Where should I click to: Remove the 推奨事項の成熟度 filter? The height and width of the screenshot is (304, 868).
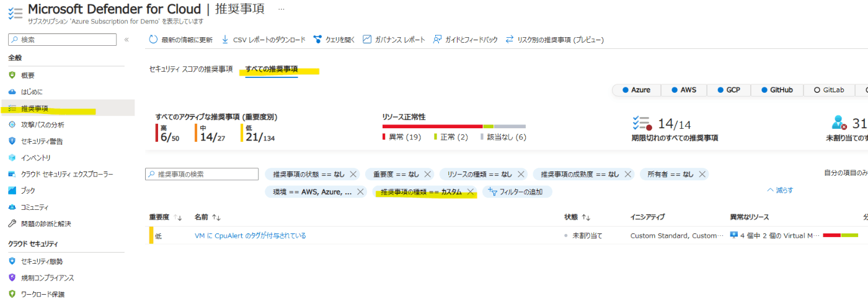tap(627, 175)
